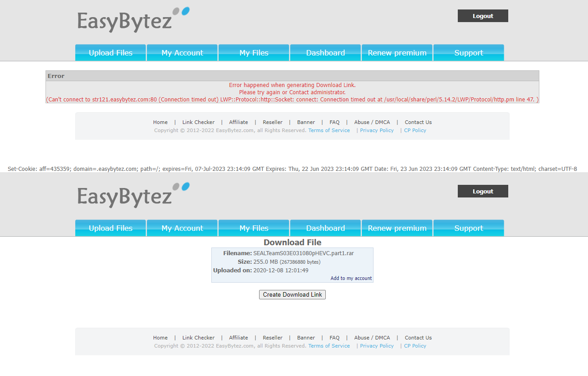Click the Add to my account link

click(x=351, y=278)
